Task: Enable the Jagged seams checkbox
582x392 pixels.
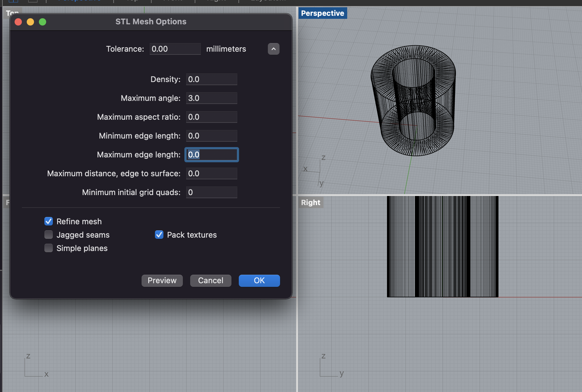Action: [49, 235]
